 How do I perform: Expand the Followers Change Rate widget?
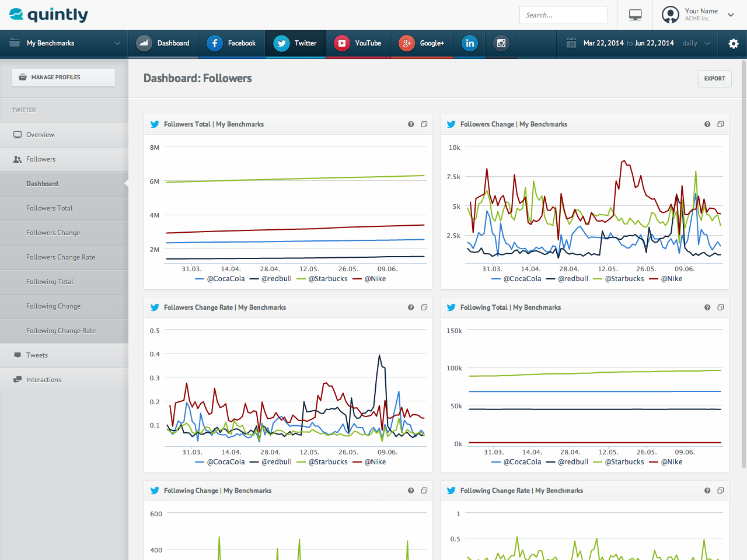(424, 307)
